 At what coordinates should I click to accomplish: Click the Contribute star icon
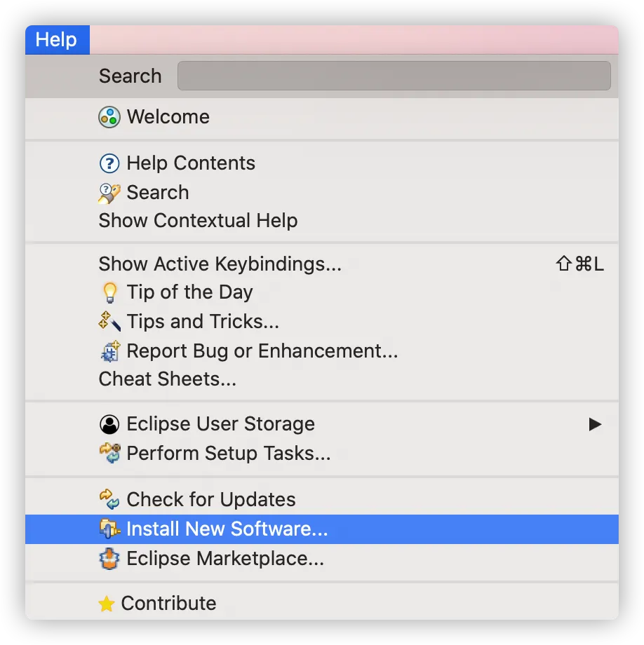[107, 604]
